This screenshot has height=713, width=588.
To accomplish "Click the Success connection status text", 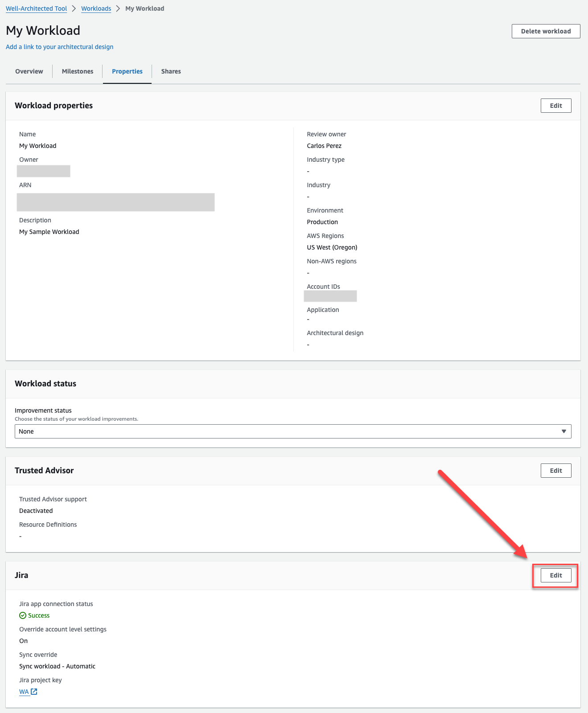I will point(39,615).
